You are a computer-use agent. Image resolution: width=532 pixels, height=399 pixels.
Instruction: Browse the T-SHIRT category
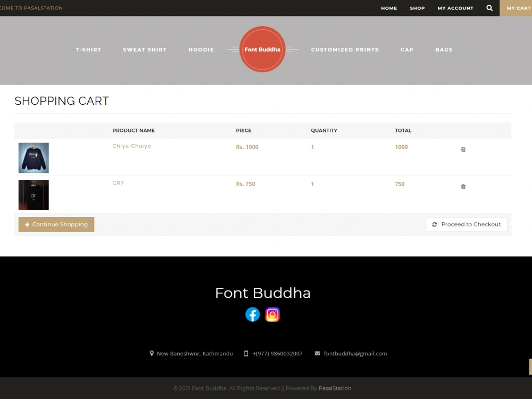88,49
